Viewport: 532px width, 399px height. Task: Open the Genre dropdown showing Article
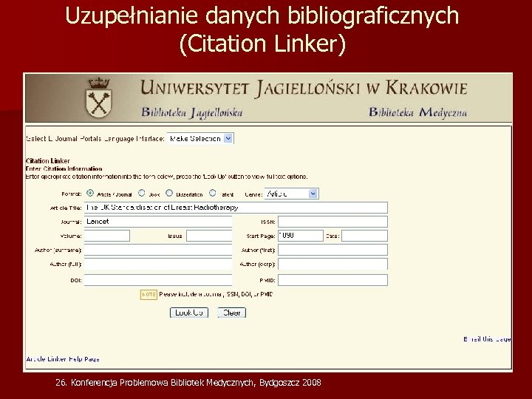pyautogui.click(x=291, y=194)
